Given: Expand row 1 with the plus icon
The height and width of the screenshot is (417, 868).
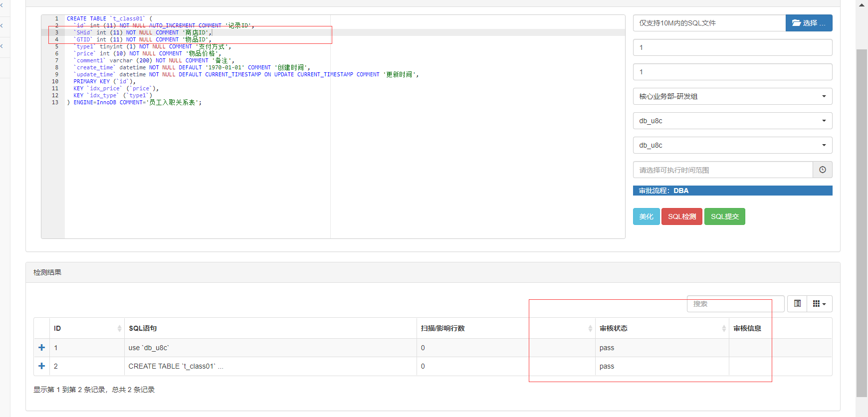Looking at the screenshot, I should 42,348.
